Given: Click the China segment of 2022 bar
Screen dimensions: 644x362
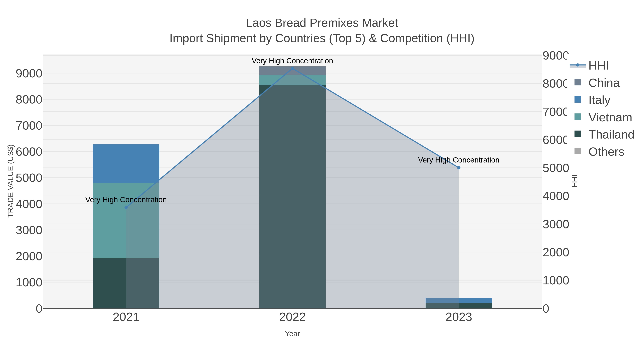Looking at the screenshot, I should [292, 71].
